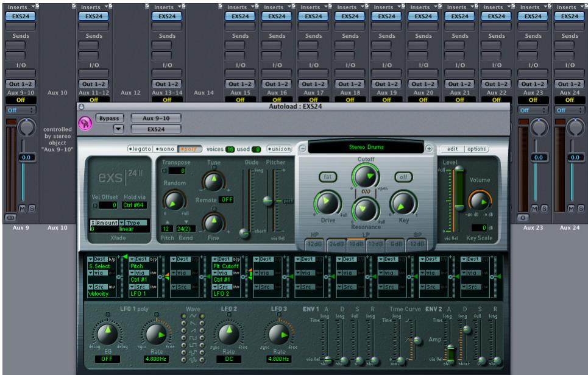Click the Transpose value field

pos(177,171)
